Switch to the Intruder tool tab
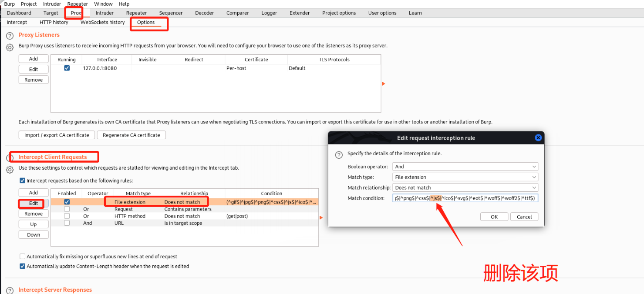 coord(105,13)
